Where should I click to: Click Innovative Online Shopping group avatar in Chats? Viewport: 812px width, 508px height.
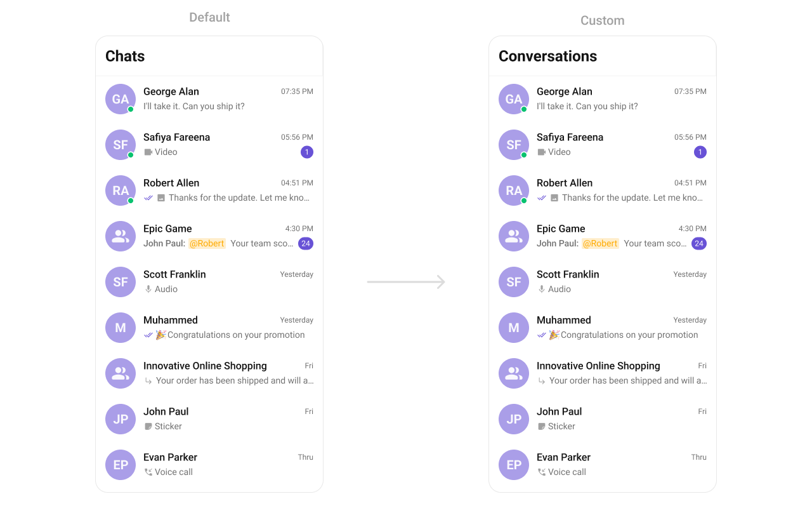pos(121,373)
